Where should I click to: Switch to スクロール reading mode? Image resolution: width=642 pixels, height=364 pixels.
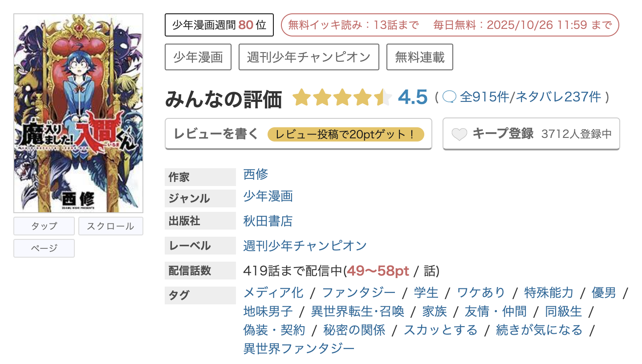point(110,226)
